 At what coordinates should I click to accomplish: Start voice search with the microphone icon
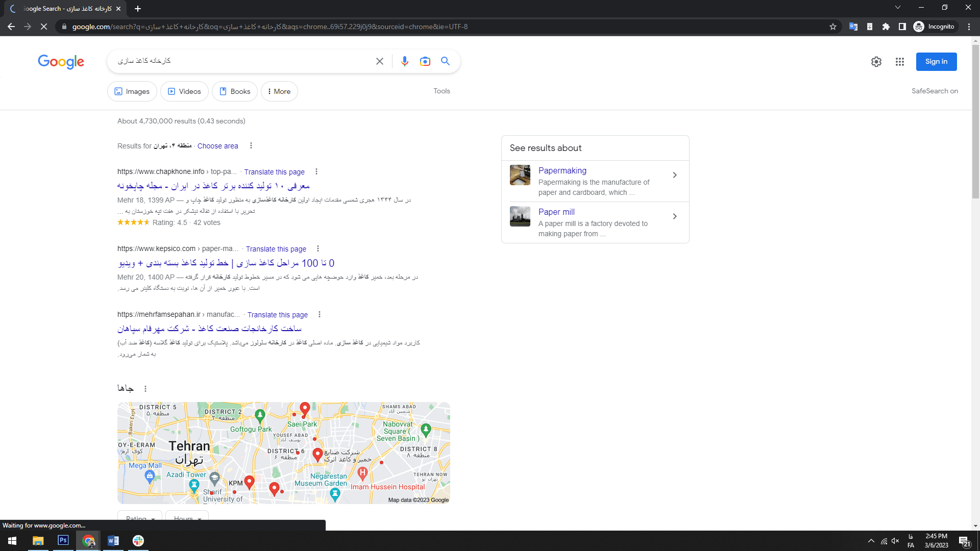pyautogui.click(x=405, y=61)
